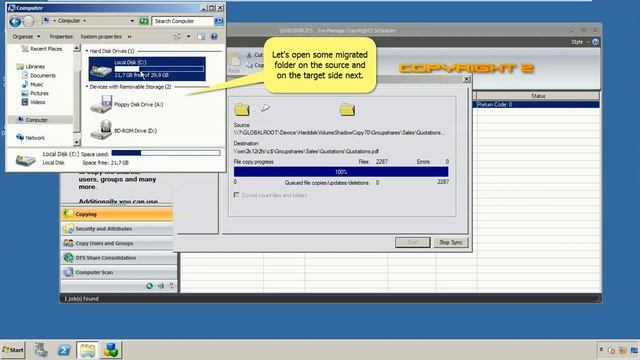Click Properties in Explorer toolbar

point(61,37)
